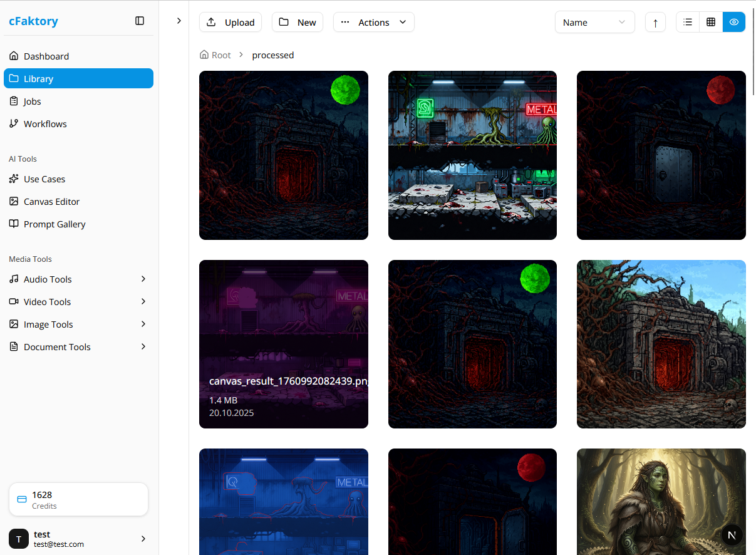
Task: Open the Name sorting combo box
Action: point(594,22)
